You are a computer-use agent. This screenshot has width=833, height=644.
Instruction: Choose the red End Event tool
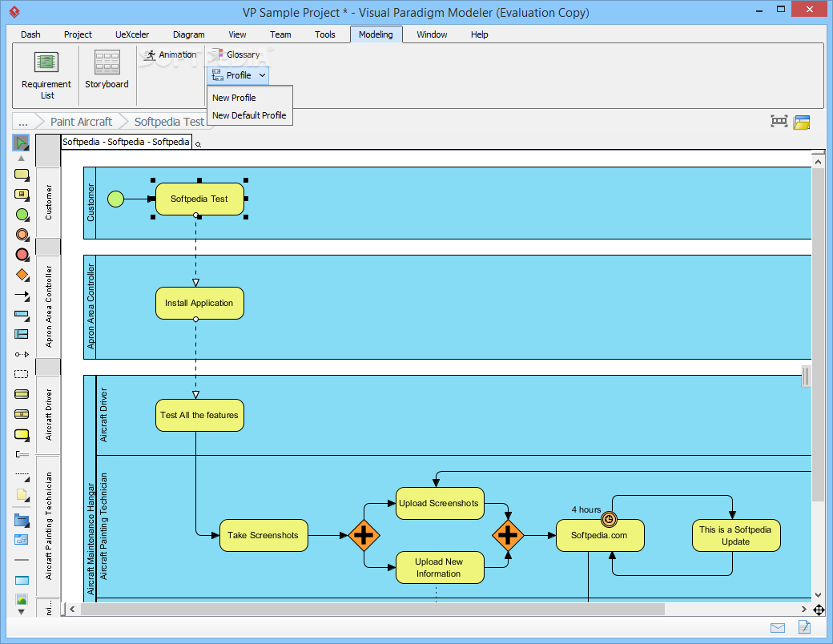[22, 255]
